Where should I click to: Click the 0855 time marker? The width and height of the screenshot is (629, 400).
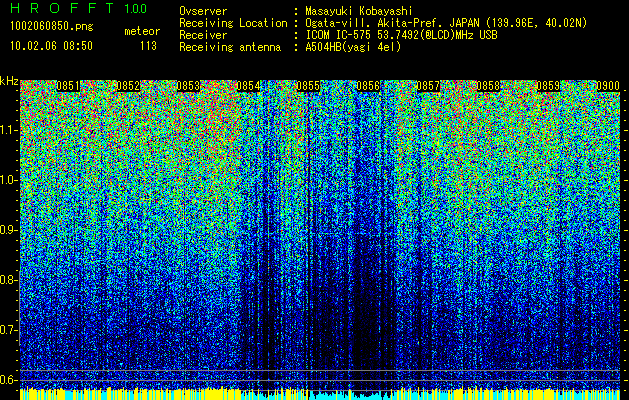[308, 86]
